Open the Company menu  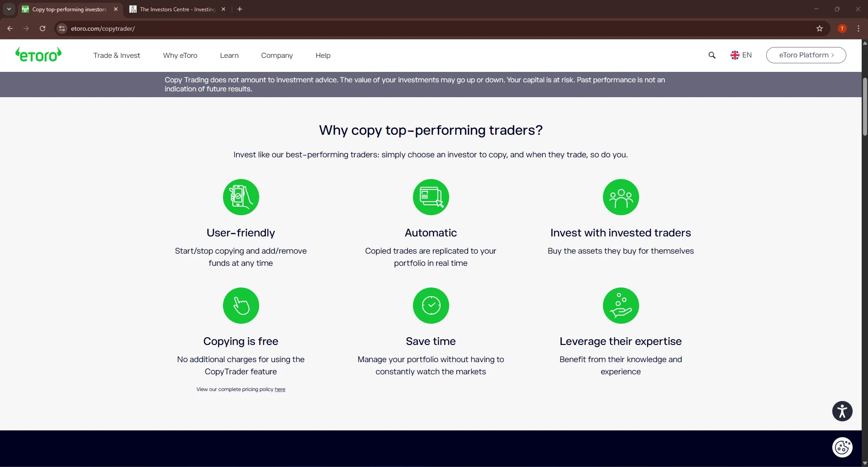277,56
